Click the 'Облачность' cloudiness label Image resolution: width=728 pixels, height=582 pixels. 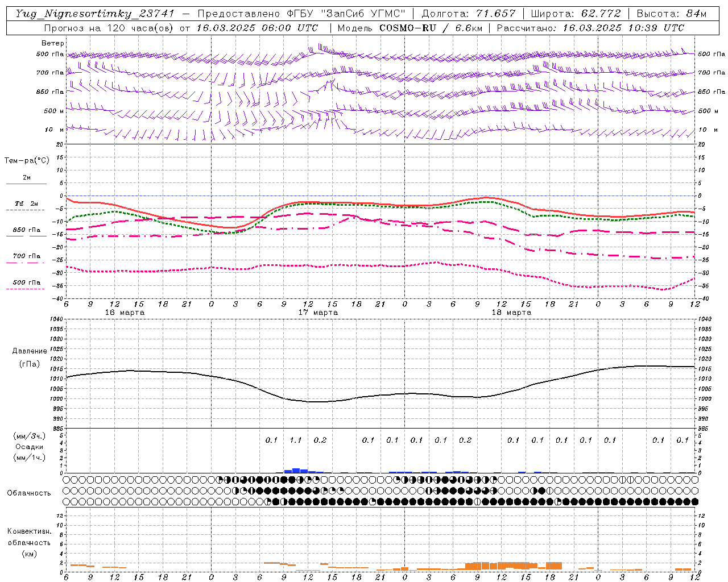click(x=29, y=493)
